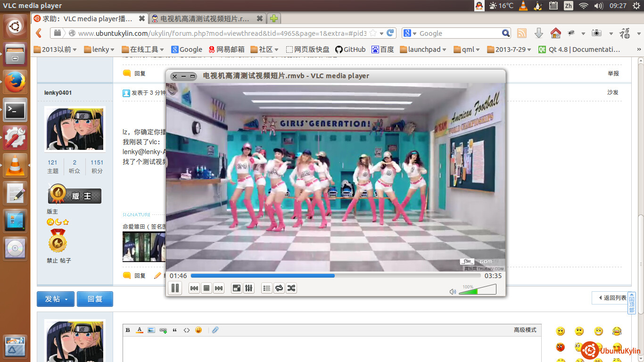Open VLC extended settings equalizer icon
This screenshot has width=644, height=362.
coord(249,288)
